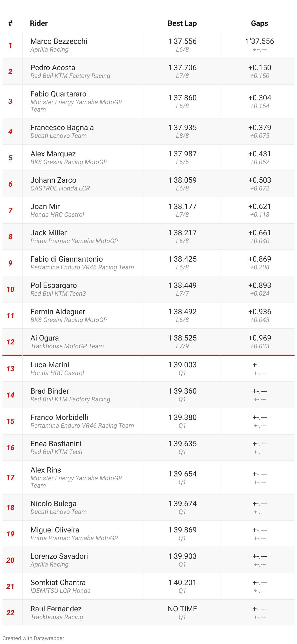Click position number 6 for Johann Zarco
297x644 pixels.
(10, 184)
